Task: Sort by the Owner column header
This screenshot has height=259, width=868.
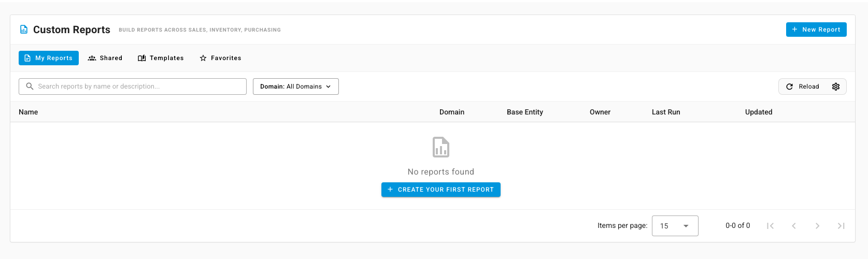Action: 600,112
